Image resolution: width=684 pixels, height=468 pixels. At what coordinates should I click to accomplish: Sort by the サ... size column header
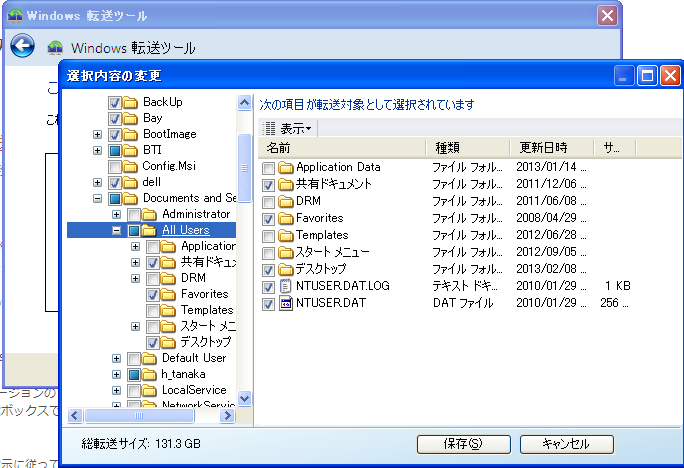(615, 148)
